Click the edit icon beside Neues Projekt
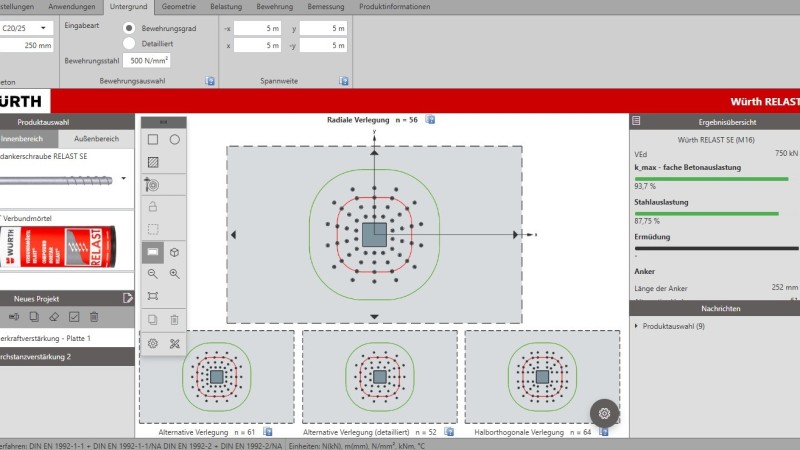This screenshot has height=450, width=800. pos(127,298)
